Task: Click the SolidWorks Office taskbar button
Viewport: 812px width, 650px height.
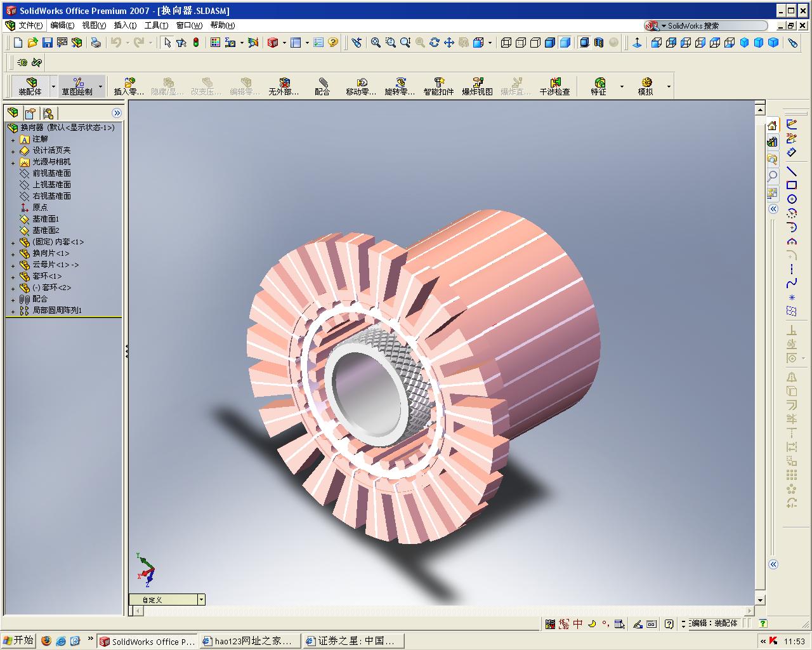Action: [147, 641]
